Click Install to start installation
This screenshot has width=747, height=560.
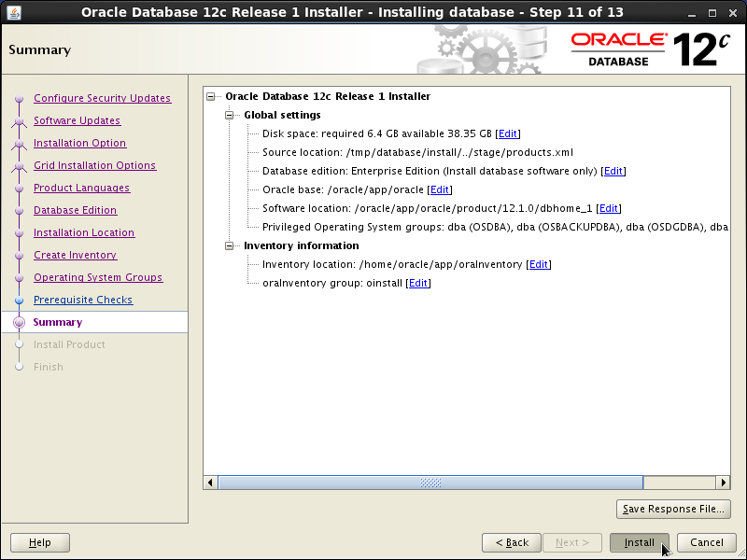pyautogui.click(x=640, y=542)
